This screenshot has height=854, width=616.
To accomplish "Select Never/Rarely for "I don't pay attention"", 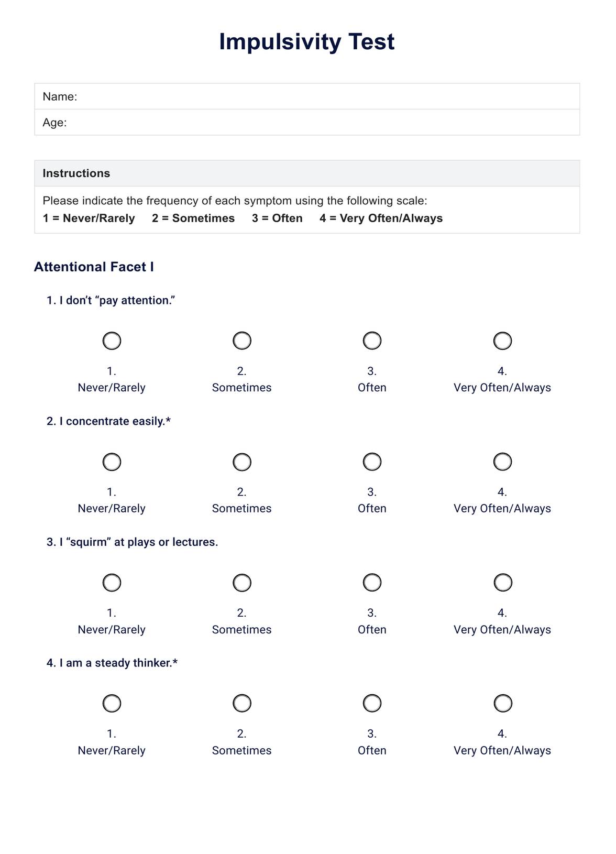I will coord(112,341).
